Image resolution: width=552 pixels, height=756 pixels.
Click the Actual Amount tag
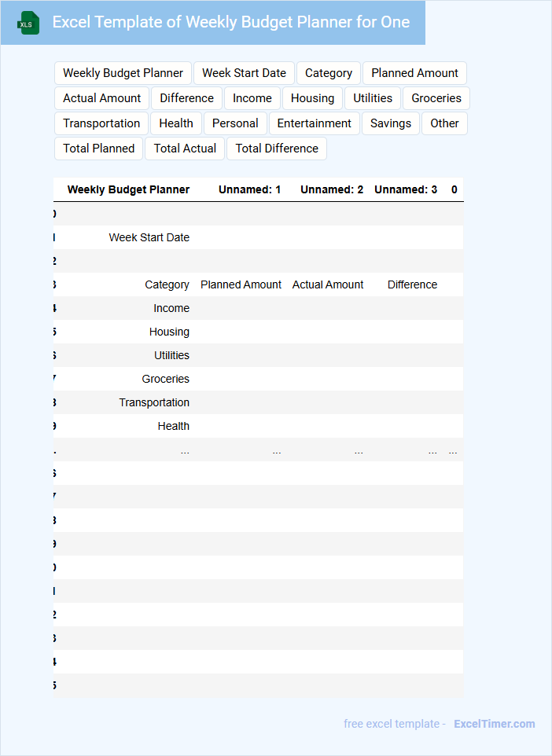click(101, 98)
